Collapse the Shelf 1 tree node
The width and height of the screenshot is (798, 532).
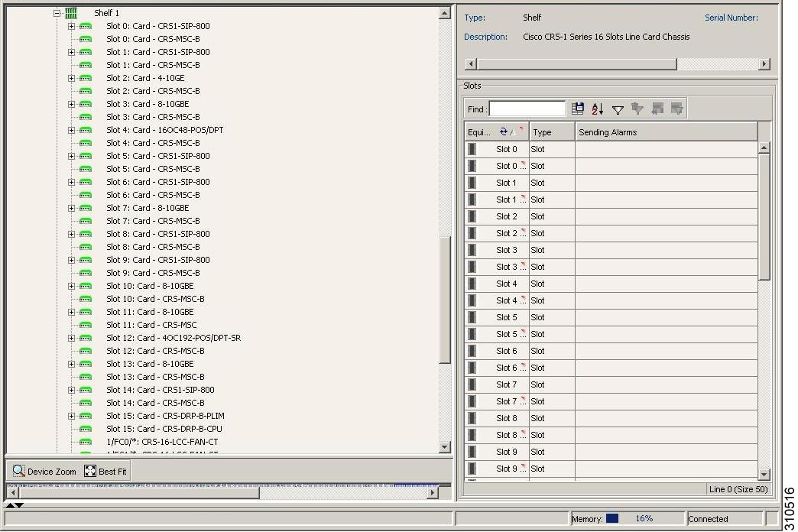[x=57, y=13]
